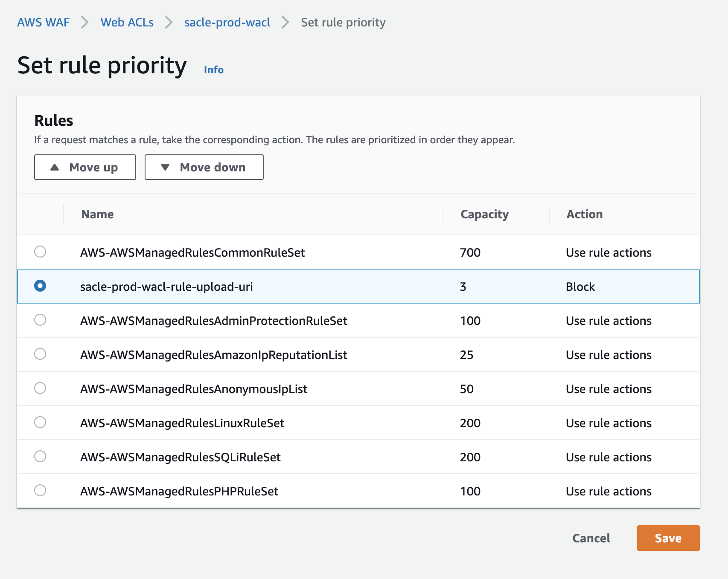The image size is (728, 579).
Task: Choose the SQLiRuleSet rule radio button
Action: [x=40, y=456]
